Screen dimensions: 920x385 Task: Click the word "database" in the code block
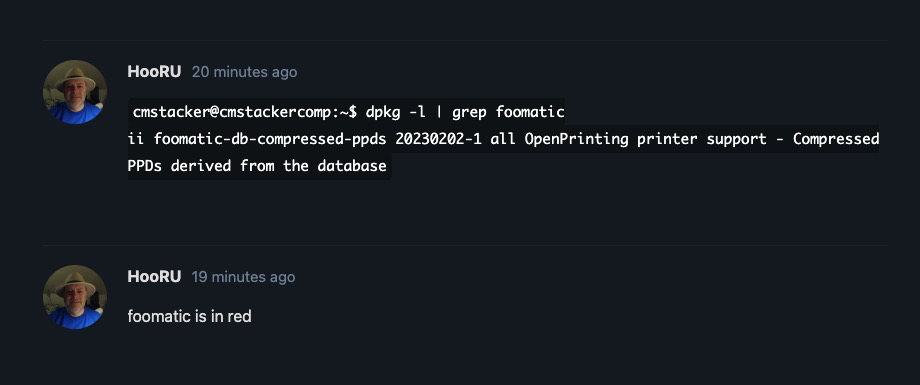[352, 166]
